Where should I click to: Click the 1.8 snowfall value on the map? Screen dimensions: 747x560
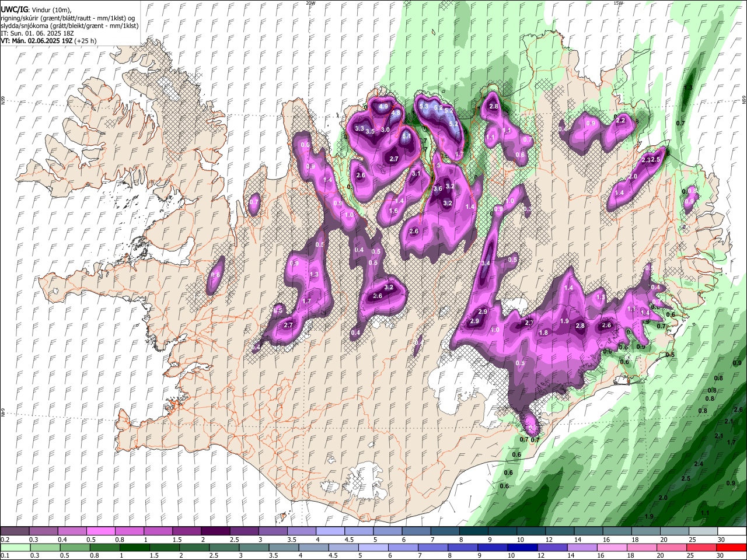pos(543,332)
